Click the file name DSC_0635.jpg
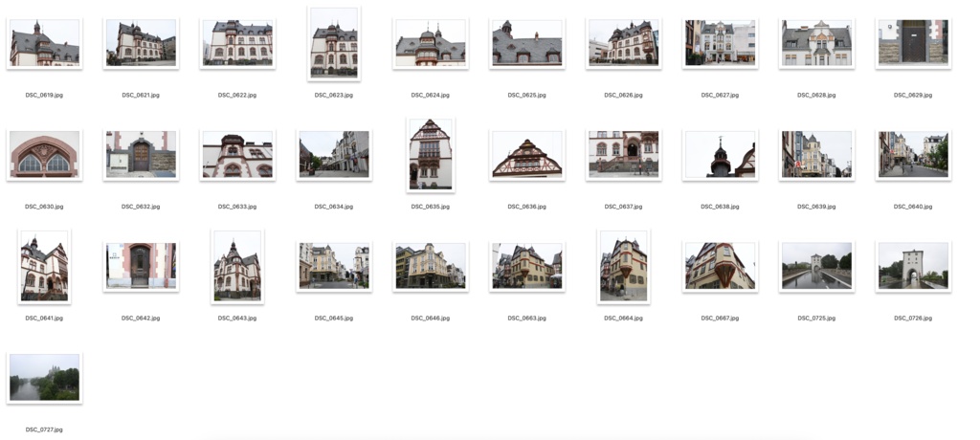Screen dimensions: 980x440 [430, 207]
